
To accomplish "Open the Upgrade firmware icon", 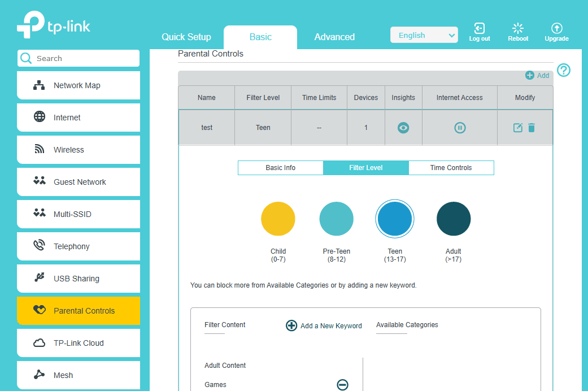I will (x=556, y=28).
